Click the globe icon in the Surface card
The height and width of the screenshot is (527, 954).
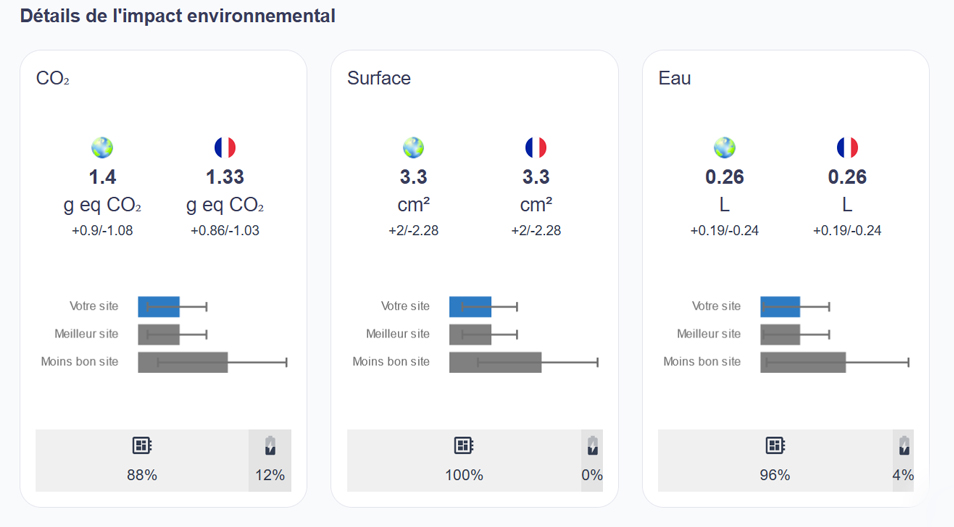tap(414, 148)
